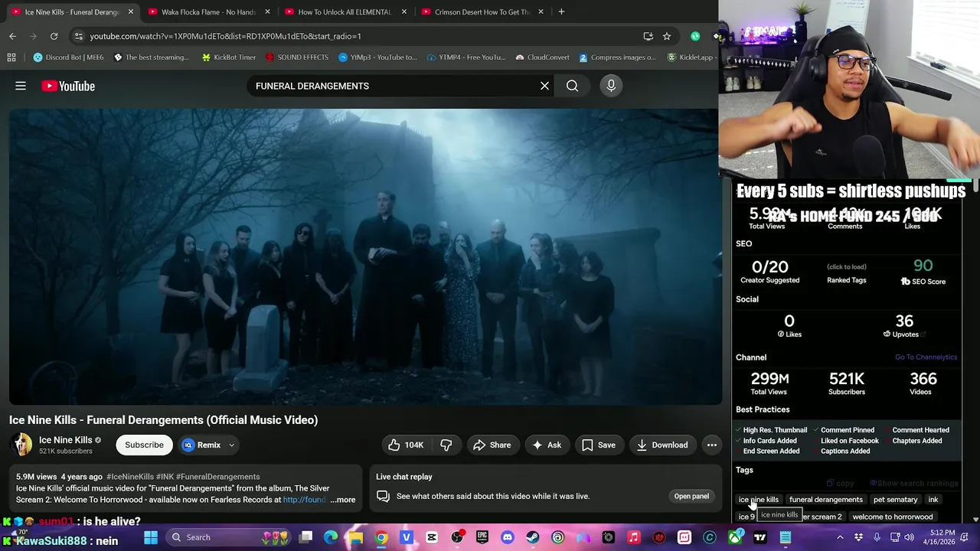The width and height of the screenshot is (980, 551).
Task: Subscribe to Ice Nine Kills
Action: click(x=144, y=445)
